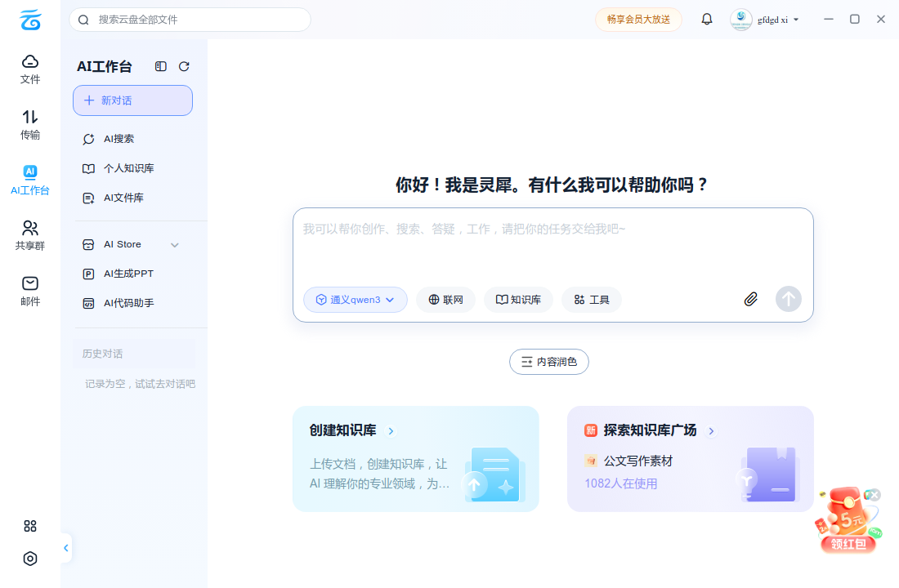899x588 pixels.
Task: Click the notification bell icon
Action: [x=707, y=20]
